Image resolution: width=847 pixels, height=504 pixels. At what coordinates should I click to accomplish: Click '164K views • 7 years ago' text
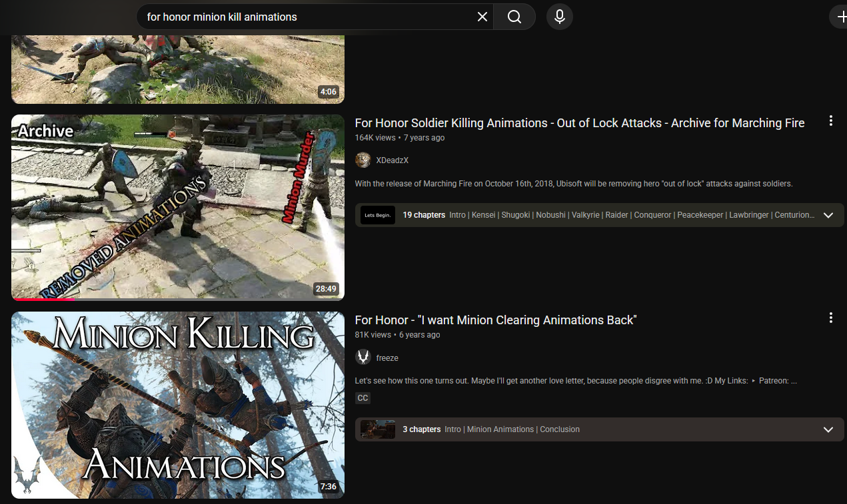coord(400,138)
